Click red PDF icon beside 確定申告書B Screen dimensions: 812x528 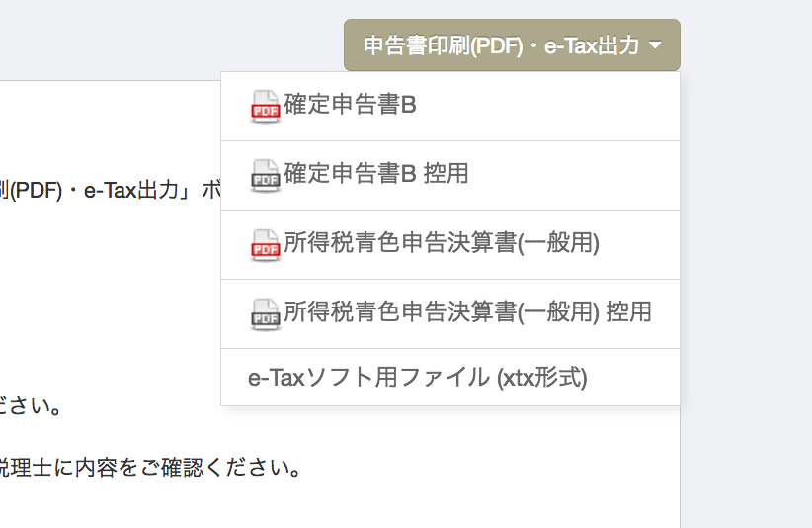pos(266,106)
